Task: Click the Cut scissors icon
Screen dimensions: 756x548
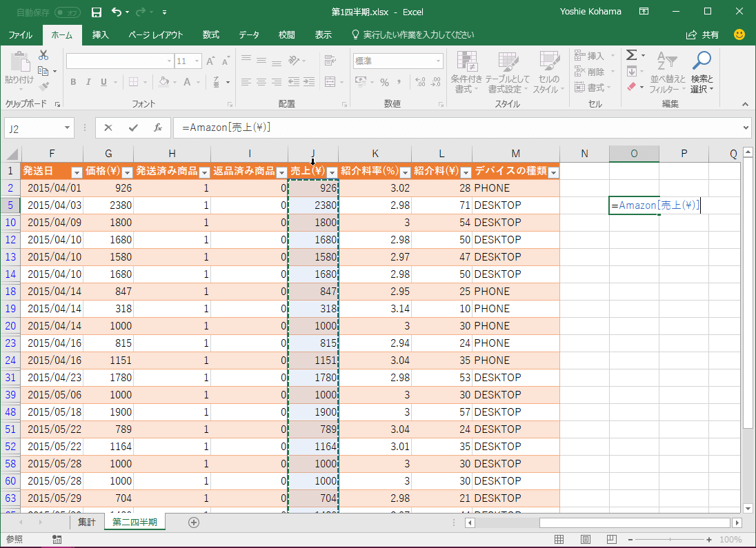Action: tap(43, 55)
